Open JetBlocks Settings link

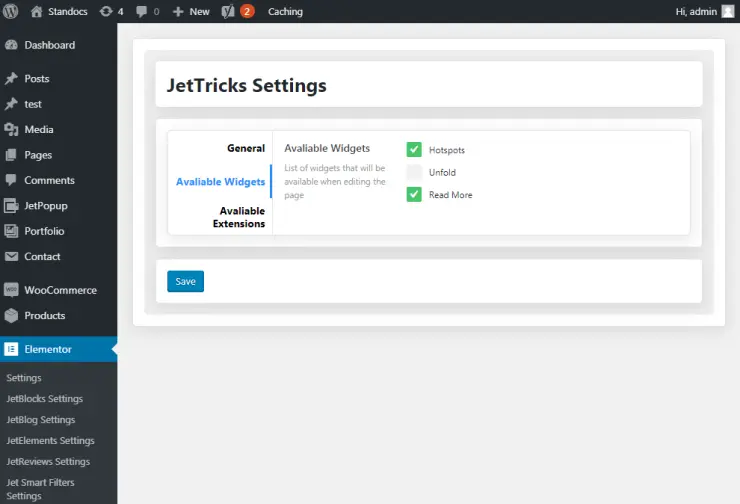44,399
